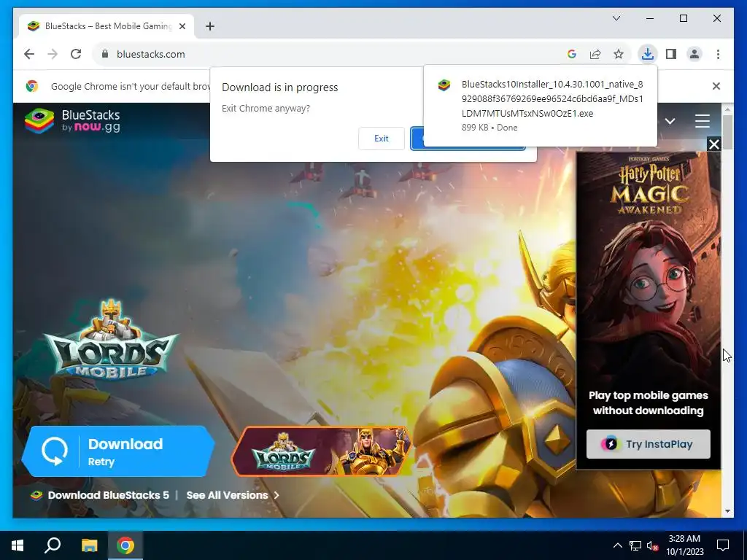Go back with the browser back arrow
This screenshot has height=560, width=747.
[29, 54]
